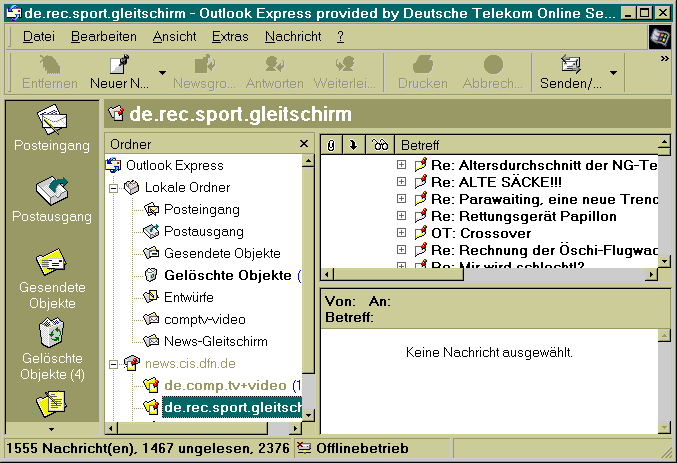Click the folder tree's scroll-down arrow
This screenshot has height=463, width=677.
pos(308,415)
